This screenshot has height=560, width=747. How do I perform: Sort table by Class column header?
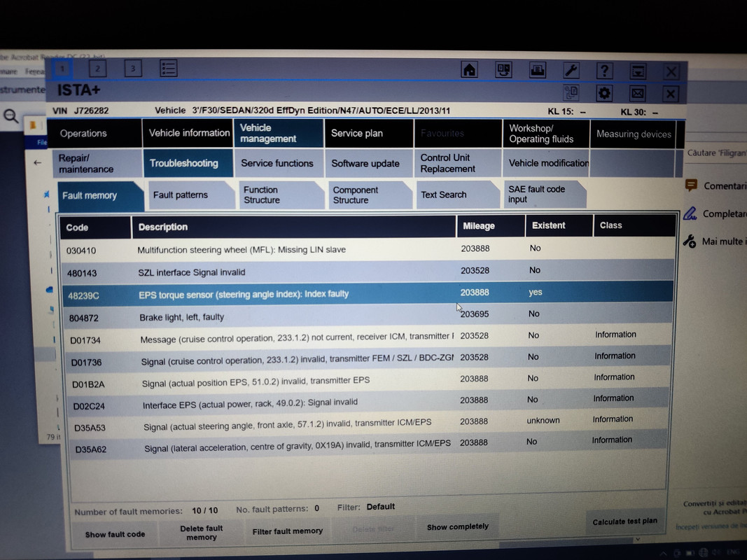click(x=634, y=225)
